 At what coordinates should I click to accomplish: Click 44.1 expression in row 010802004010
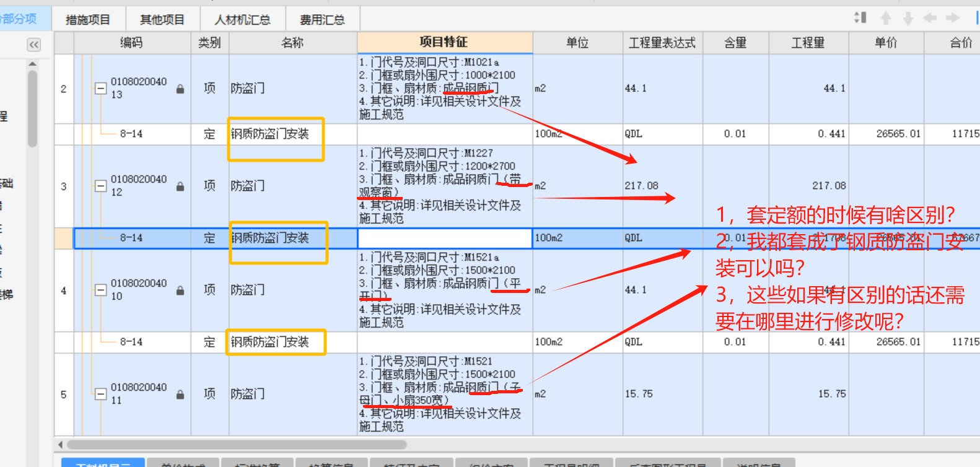[x=663, y=290]
